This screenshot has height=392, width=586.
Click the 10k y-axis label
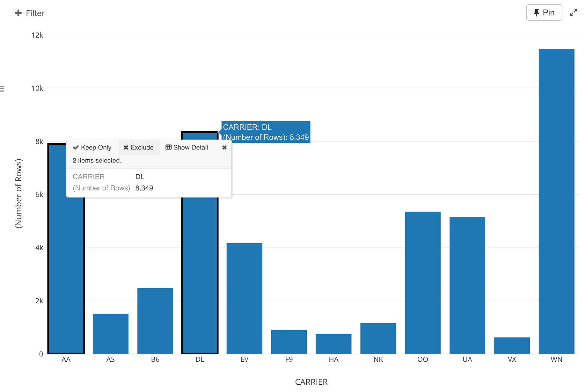[37, 88]
